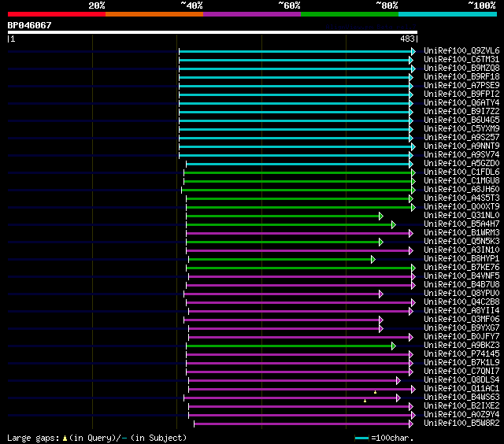
Task: Click the UniRef100_Q8YPU0 label
Action: [x=461, y=294]
